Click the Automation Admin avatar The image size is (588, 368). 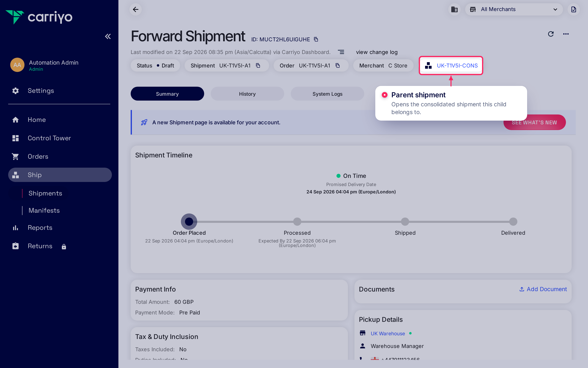[17, 65]
